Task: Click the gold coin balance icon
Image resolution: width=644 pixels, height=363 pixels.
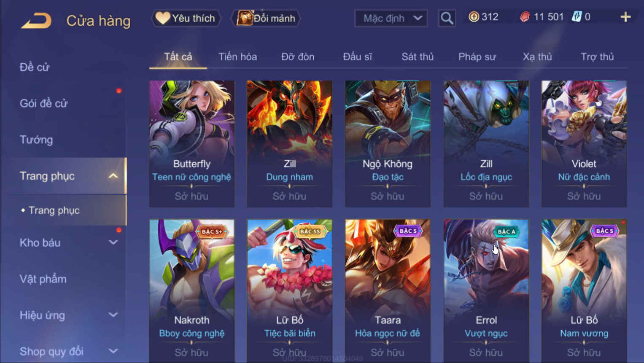Action: point(474,17)
